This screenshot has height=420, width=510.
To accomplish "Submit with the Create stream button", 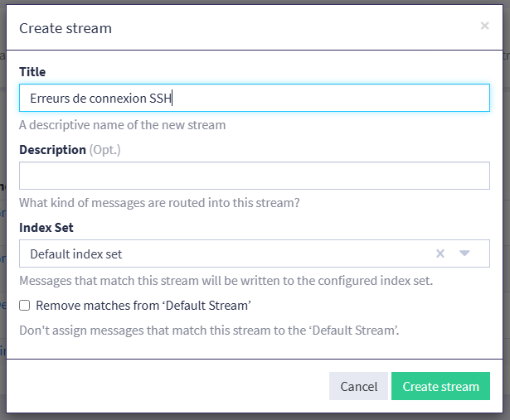I will point(440,386).
